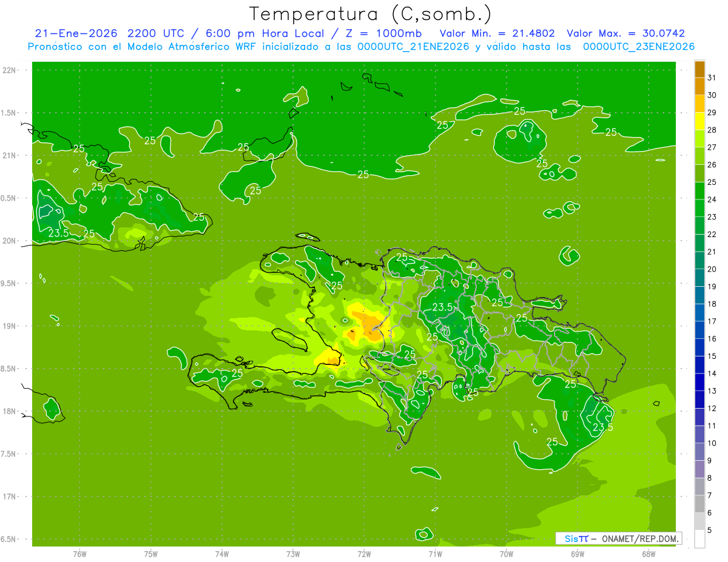Click the '70W' longitude axis label

(507, 554)
